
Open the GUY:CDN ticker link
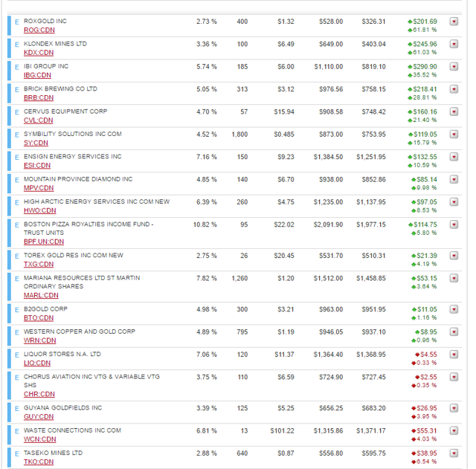(39, 416)
